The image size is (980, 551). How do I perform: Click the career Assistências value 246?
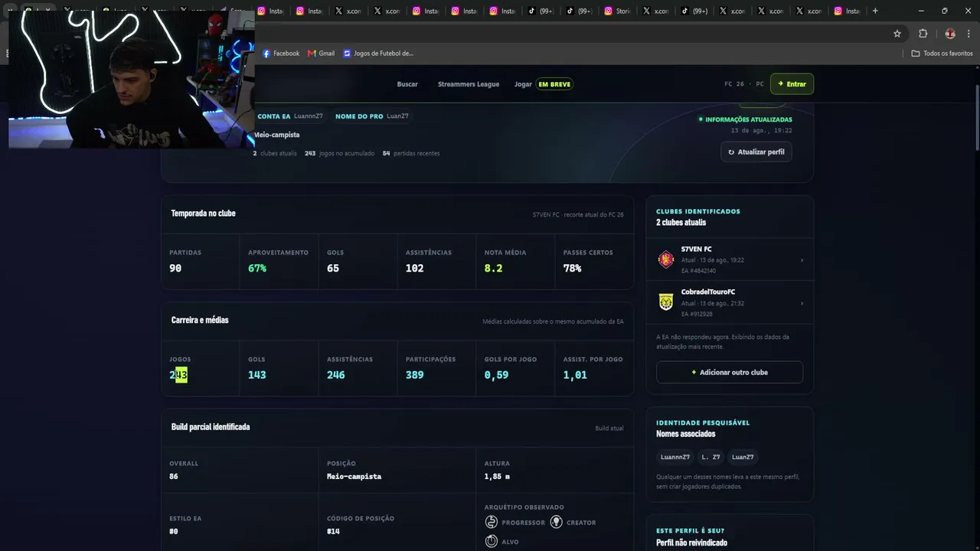tap(336, 375)
